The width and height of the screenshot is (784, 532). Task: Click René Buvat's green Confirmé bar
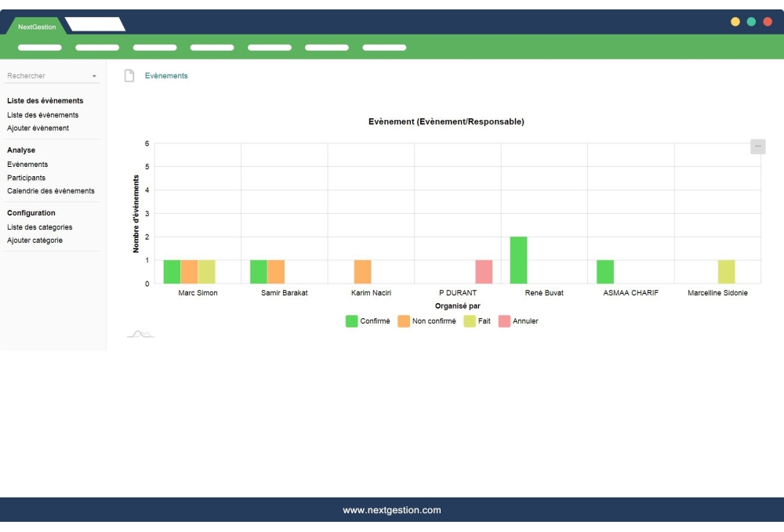[x=518, y=260]
